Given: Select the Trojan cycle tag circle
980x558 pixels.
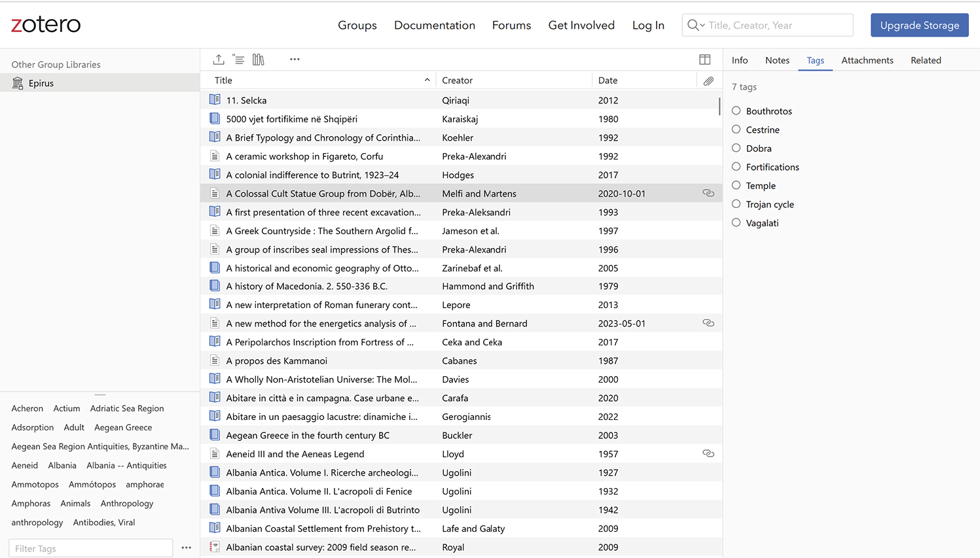Looking at the screenshot, I should pos(736,204).
